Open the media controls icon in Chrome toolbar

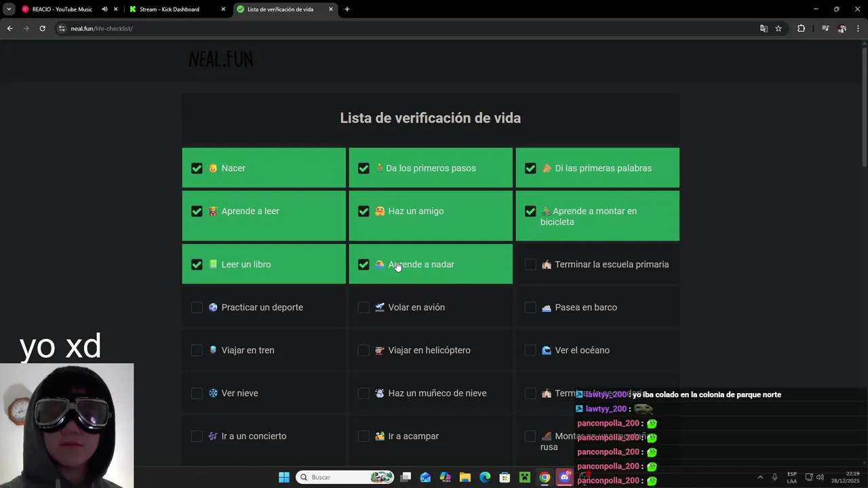pos(825,28)
